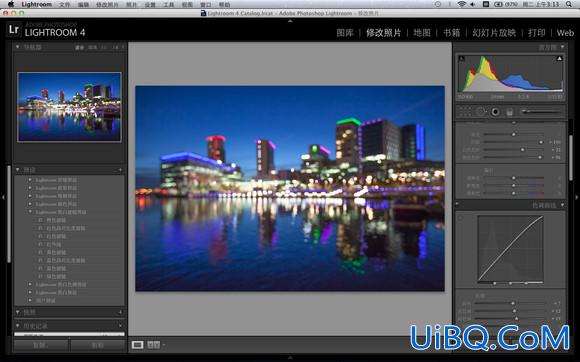Image resolution: width=580 pixels, height=362 pixels.
Task: Click the paste button beside copy
Action: tap(98, 345)
